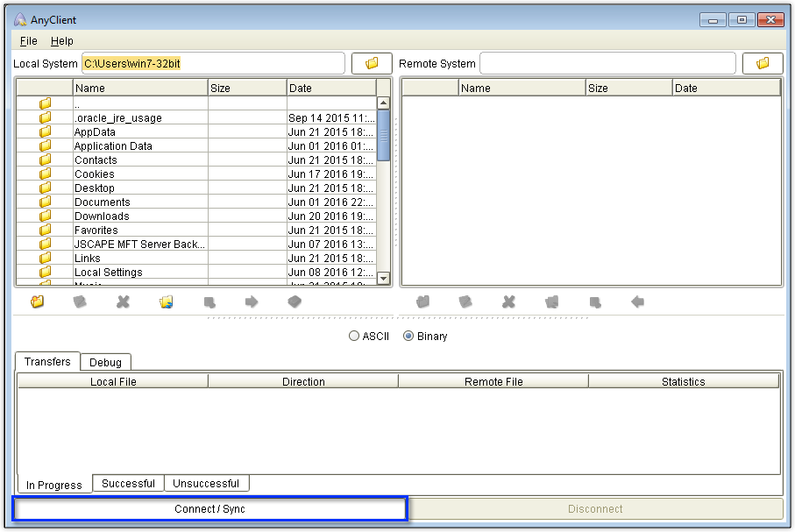The height and width of the screenshot is (532, 795).
Task: Open the Remote System browse folder button
Action: tap(763, 63)
